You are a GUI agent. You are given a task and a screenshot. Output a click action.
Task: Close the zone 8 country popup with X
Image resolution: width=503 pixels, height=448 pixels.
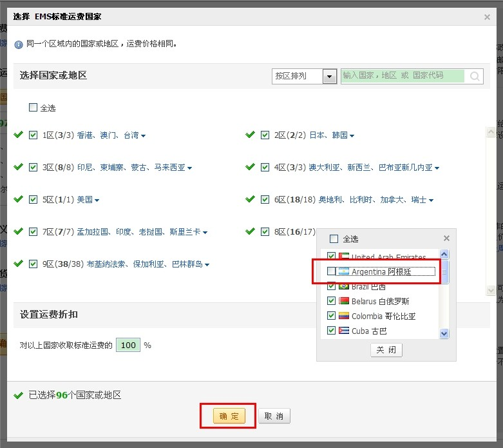pyautogui.click(x=446, y=239)
